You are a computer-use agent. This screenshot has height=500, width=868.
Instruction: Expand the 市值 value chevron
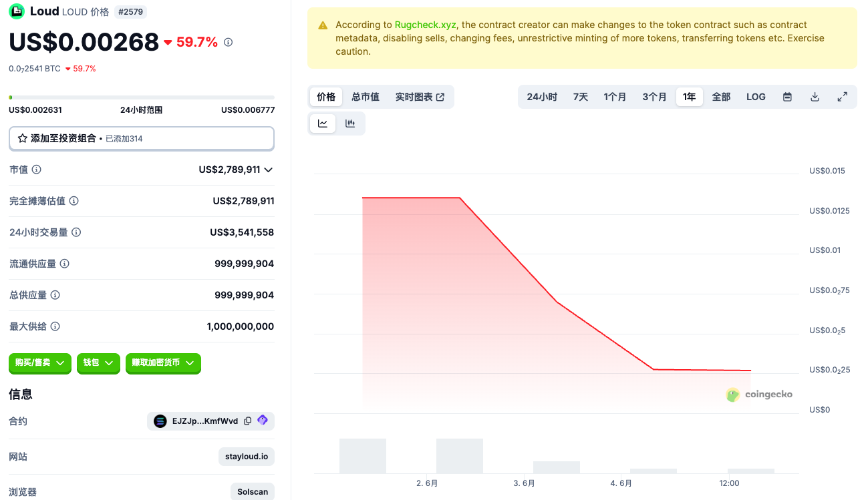point(269,170)
